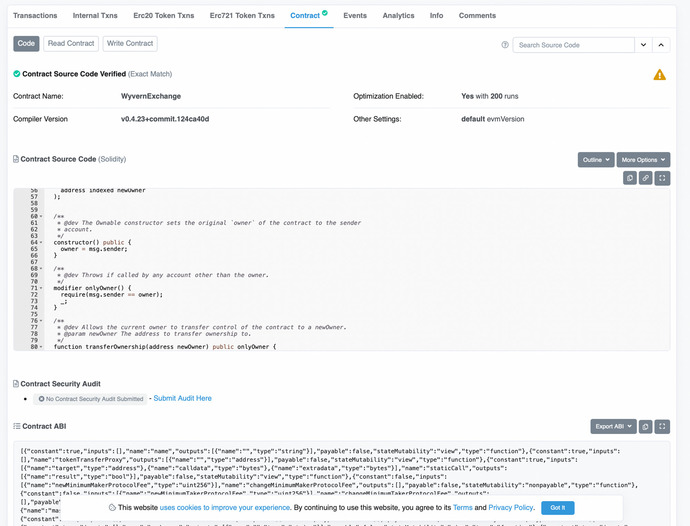This screenshot has height=526, width=690.
Task: Jump to previous source code search match
Action: [661, 45]
